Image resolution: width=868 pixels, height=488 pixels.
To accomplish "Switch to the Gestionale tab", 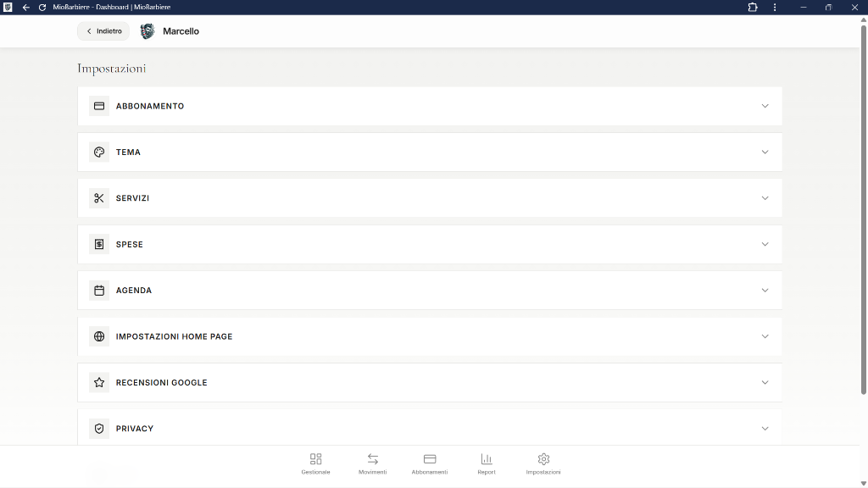I will coord(315,463).
